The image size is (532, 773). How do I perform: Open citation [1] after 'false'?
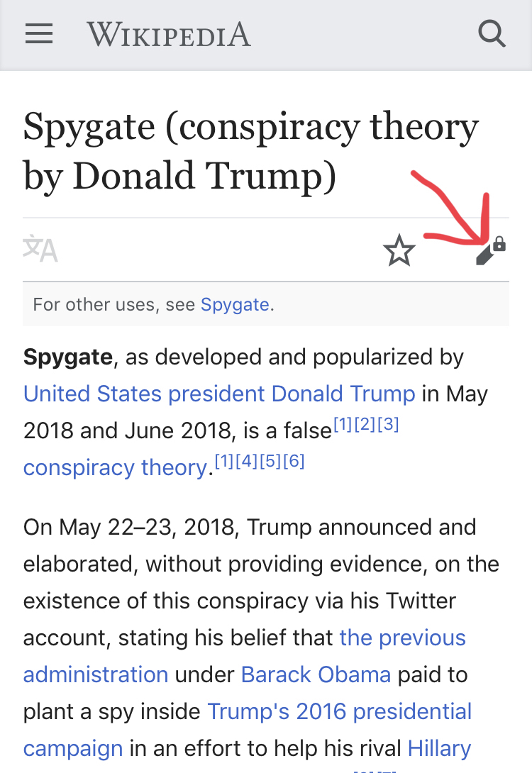[x=343, y=424]
